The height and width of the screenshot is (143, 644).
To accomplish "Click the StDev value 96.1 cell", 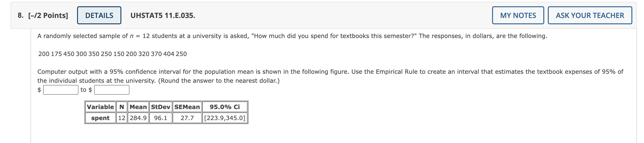I will tap(160, 118).
